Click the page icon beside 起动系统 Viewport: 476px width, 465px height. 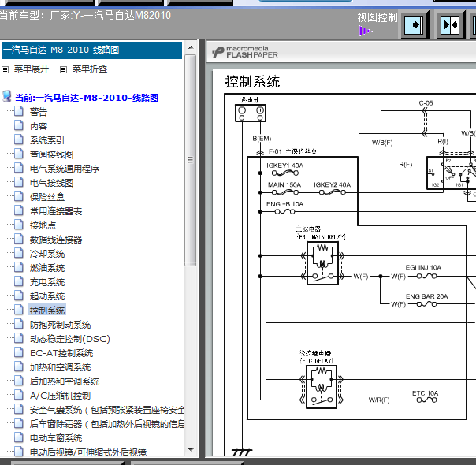(18, 296)
